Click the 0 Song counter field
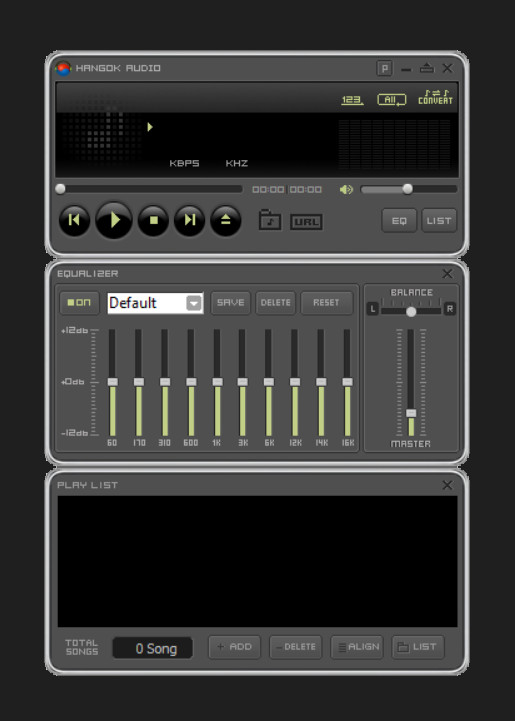515x721 pixels. (x=153, y=648)
